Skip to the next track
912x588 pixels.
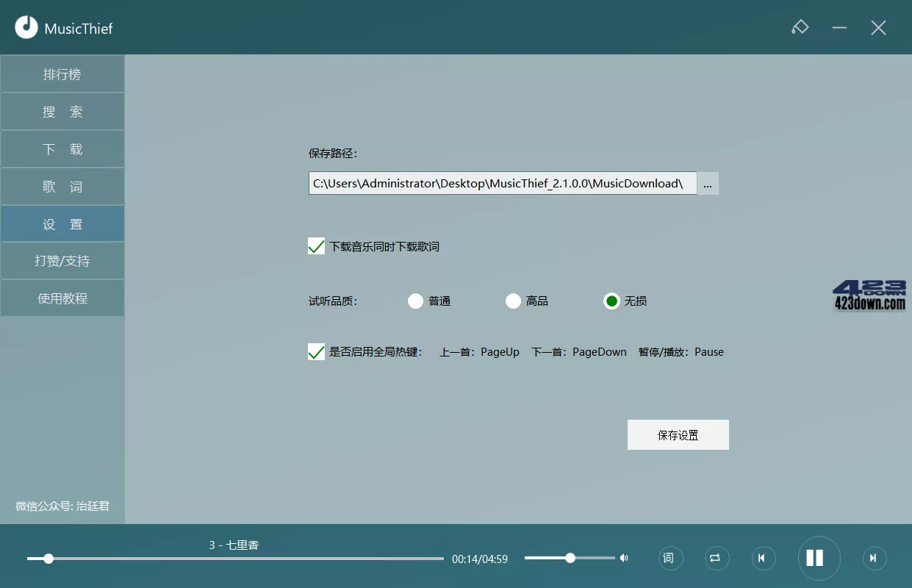(874, 558)
